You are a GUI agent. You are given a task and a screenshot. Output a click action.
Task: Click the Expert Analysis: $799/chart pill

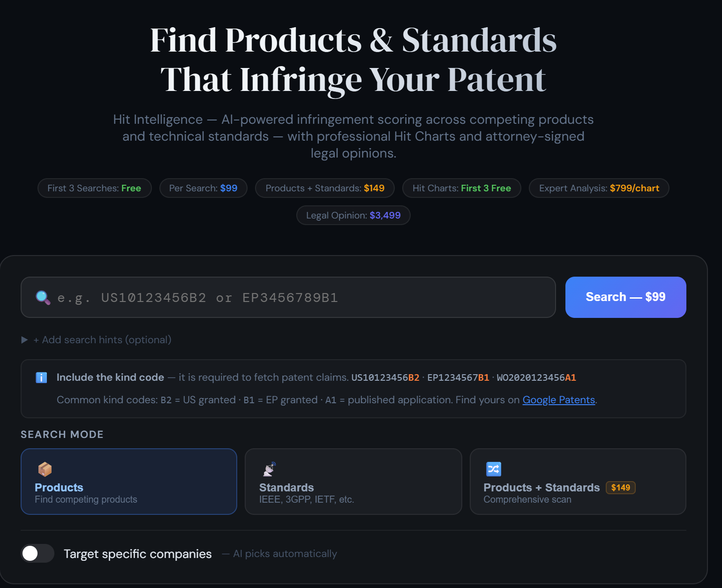point(599,188)
